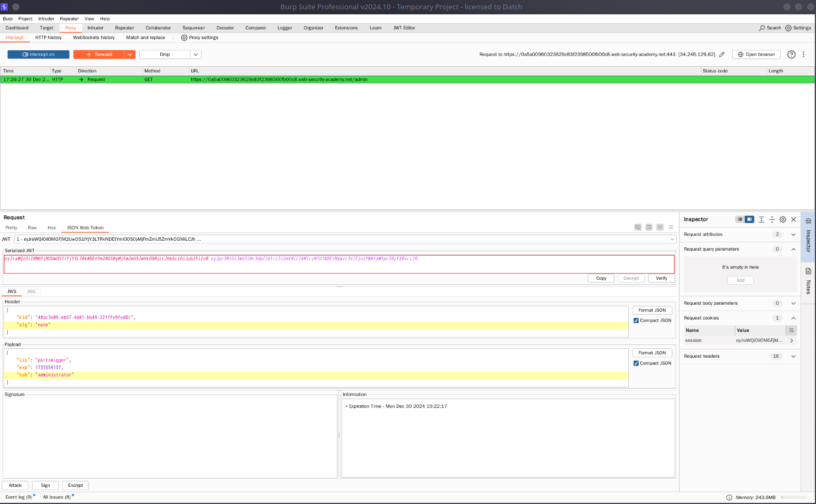Click the Inspector sidebar tab icon
The width and height of the screenshot is (816, 504).
(x=808, y=221)
